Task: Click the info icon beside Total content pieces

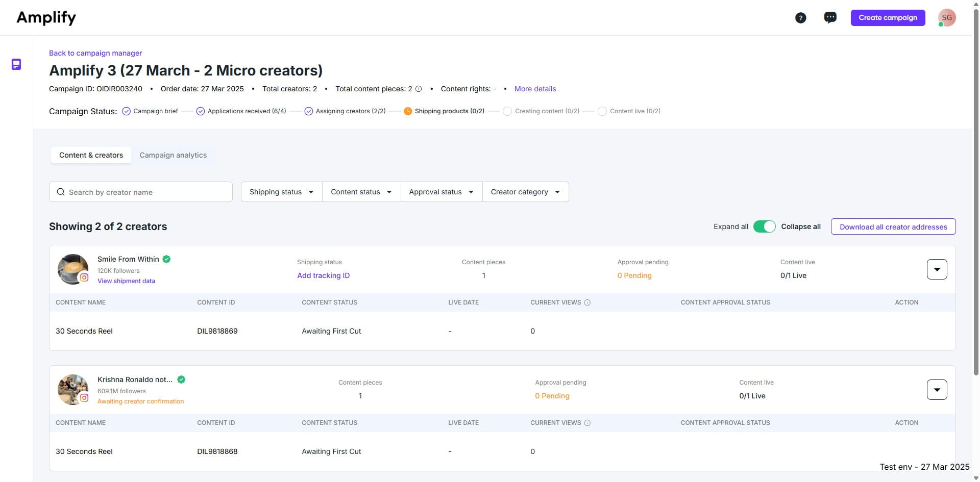Action: pyautogui.click(x=419, y=89)
